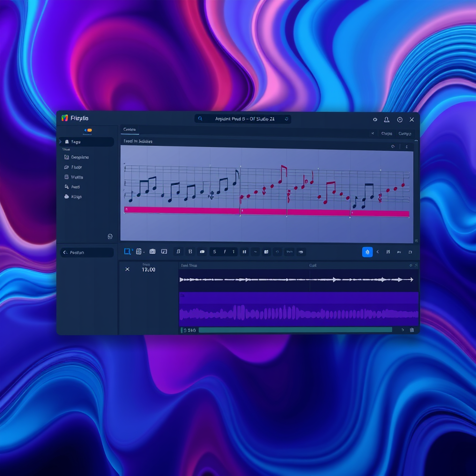Screen dimensions: 476x476
Task: Click the grid layout icon in toolbar
Action: (x=139, y=251)
